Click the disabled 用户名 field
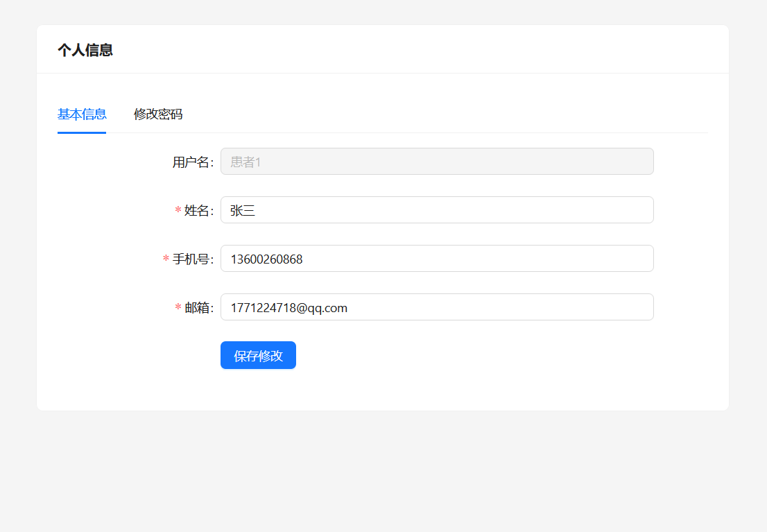 [x=437, y=162]
